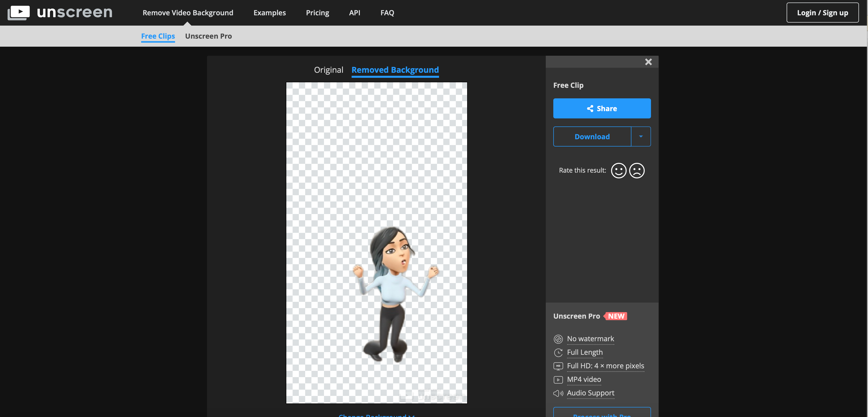The image size is (868, 417).
Task: Click the MP4 video feature icon
Action: 558,379
